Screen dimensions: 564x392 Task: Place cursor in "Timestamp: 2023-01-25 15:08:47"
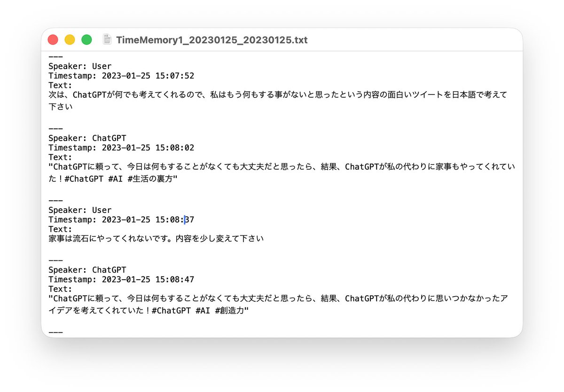[121, 280]
